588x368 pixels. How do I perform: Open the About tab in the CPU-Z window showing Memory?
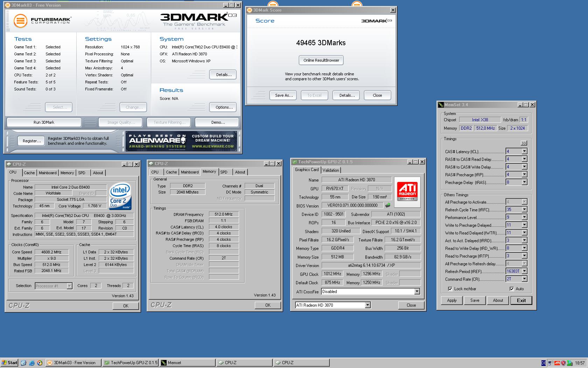click(x=240, y=172)
